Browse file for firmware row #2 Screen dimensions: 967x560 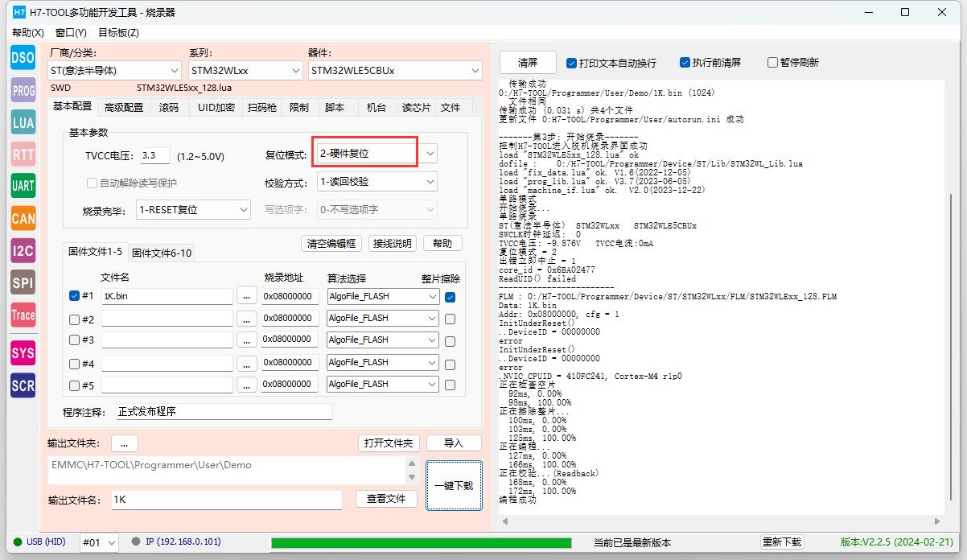[248, 319]
